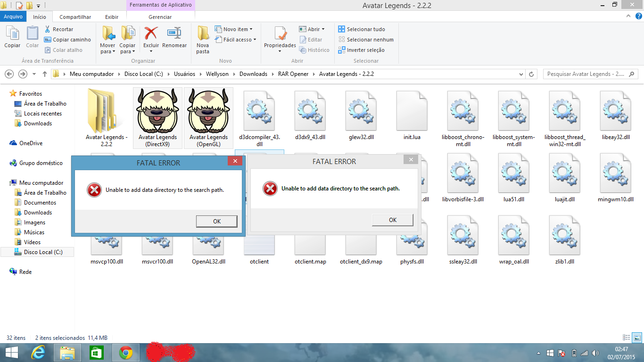Select Avatar Legends (DirectX9) executable
This screenshot has height=362, width=644.
(157, 118)
